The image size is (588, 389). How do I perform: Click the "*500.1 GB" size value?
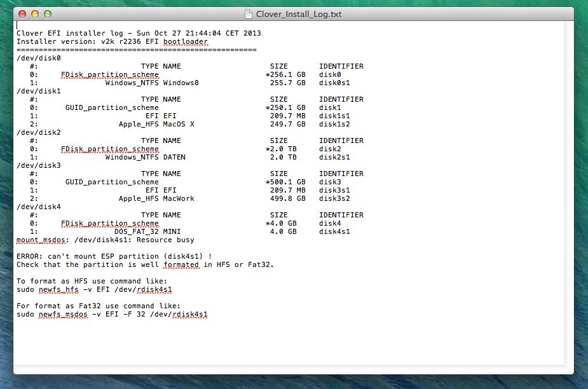click(285, 182)
